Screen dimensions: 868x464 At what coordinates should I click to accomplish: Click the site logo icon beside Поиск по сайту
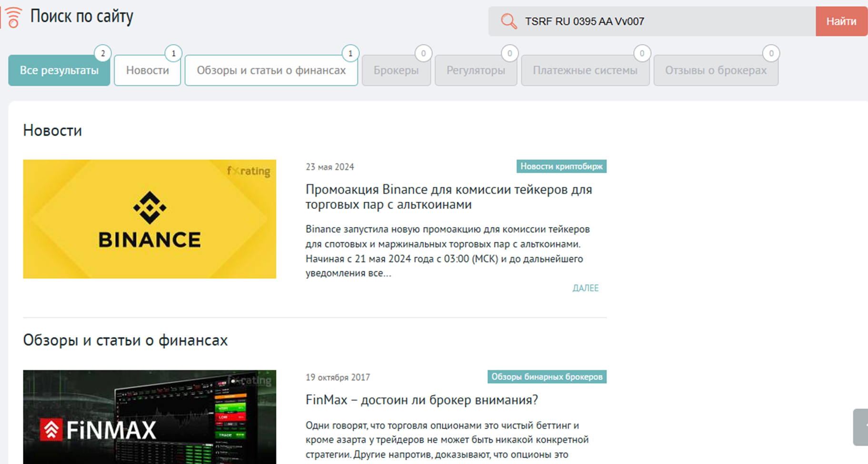coord(13,17)
